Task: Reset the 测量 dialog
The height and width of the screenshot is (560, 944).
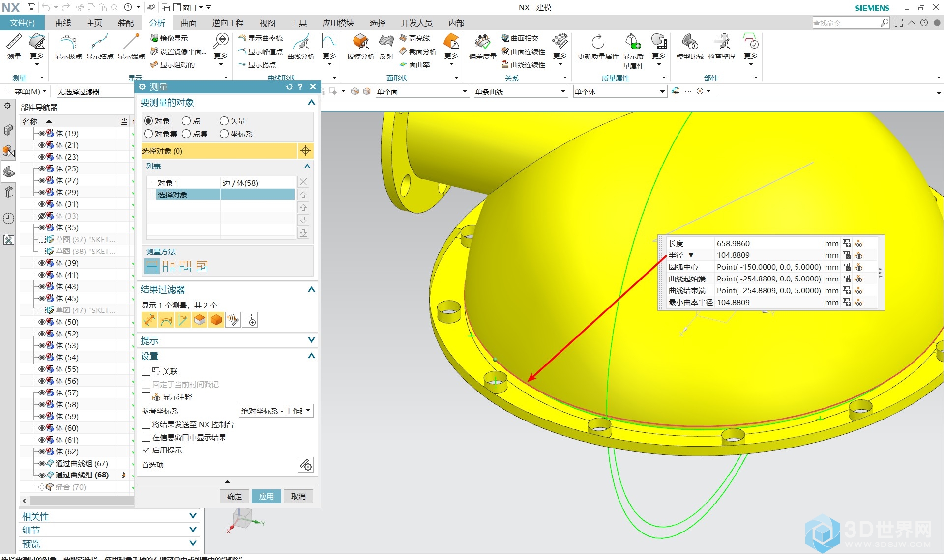Action: 289,87
